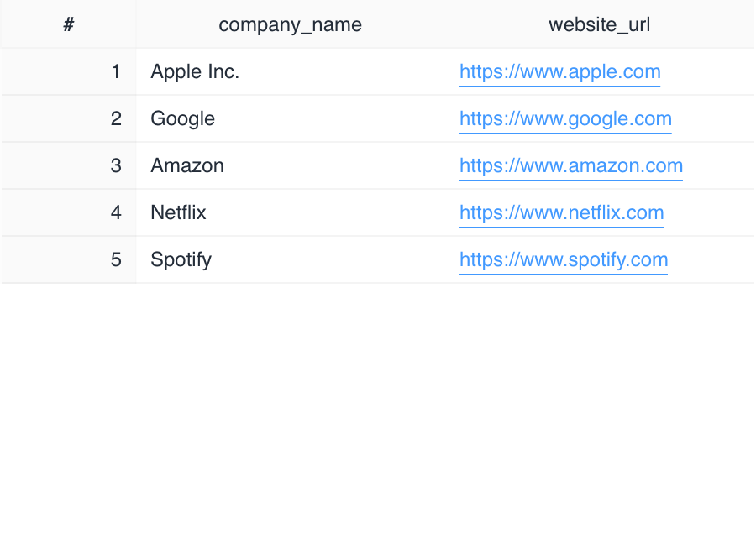Open the Amazon website link
Screen dimensions: 756x539
[x=570, y=165]
